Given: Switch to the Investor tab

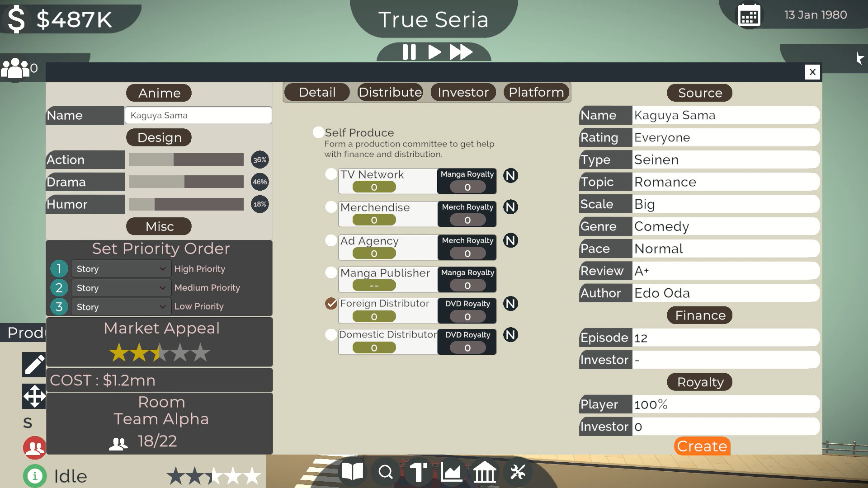Looking at the screenshot, I should 463,92.
